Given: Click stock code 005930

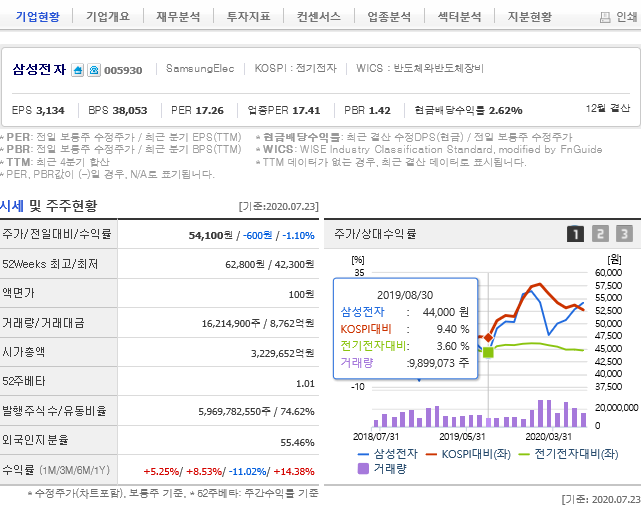Looking at the screenshot, I should pyautogui.click(x=123, y=70).
